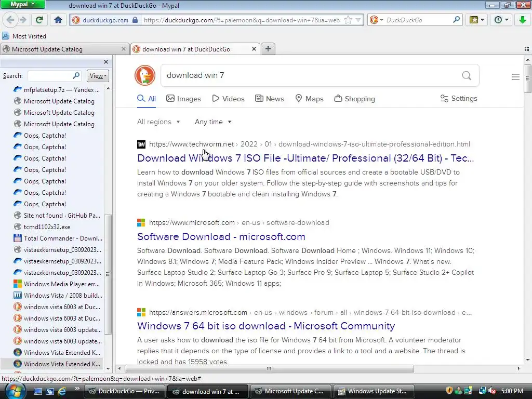Click the page horizontal scrollbar thumb
Screen dimensions: 532x399
click(269, 368)
